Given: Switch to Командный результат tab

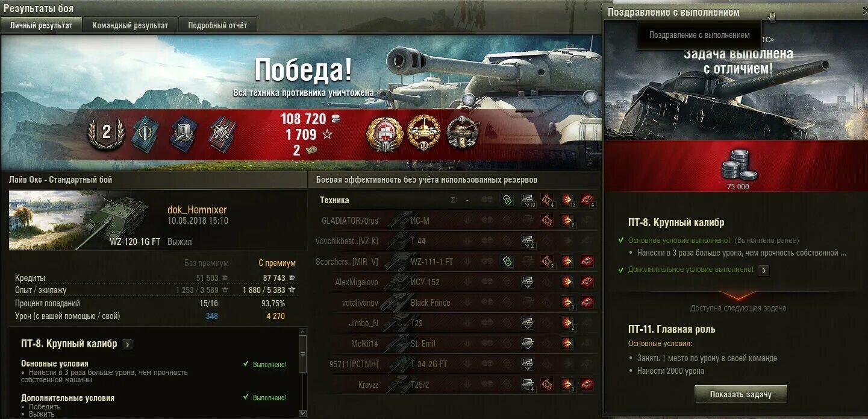Looking at the screenshot, I should 130,25.
